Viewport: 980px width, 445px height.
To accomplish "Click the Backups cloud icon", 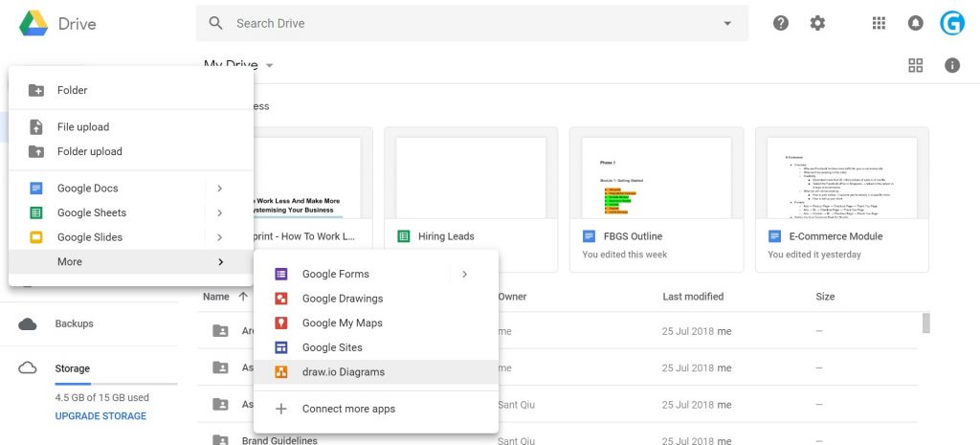I will (29, 323).
